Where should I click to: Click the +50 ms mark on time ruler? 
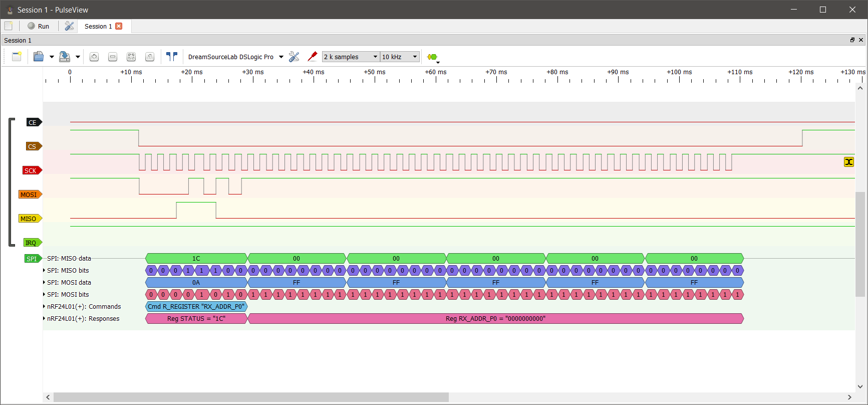click(x=375, y=72)
